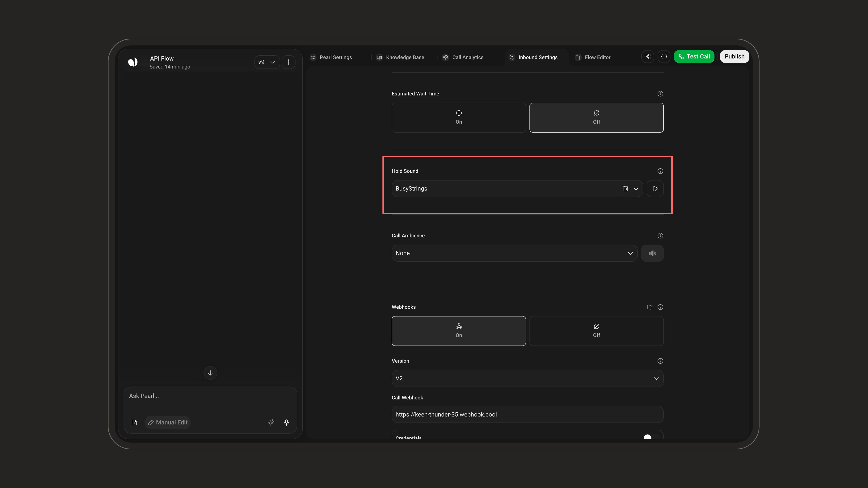The height and width of the screenshot is (488, 868).
Task: Select the Inbound Settings tab
Action: click(533, 57)
